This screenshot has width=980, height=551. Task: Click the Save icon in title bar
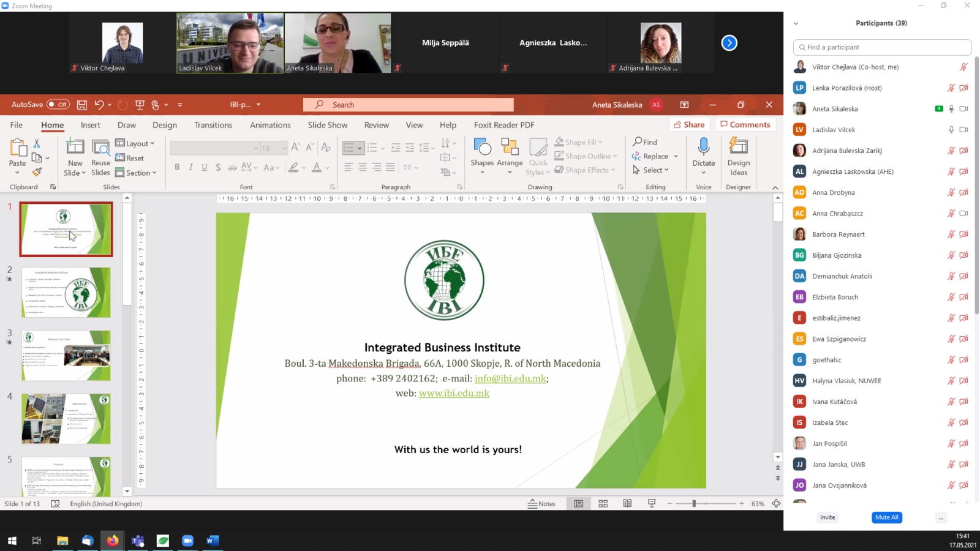pyautogui.click(x=81, y=105)
